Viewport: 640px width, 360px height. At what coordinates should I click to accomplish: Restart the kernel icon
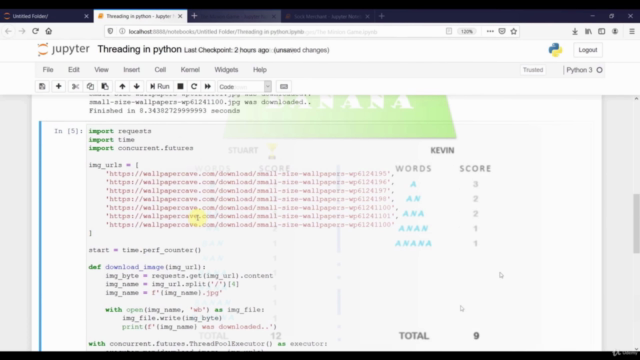tap(194, 87)
